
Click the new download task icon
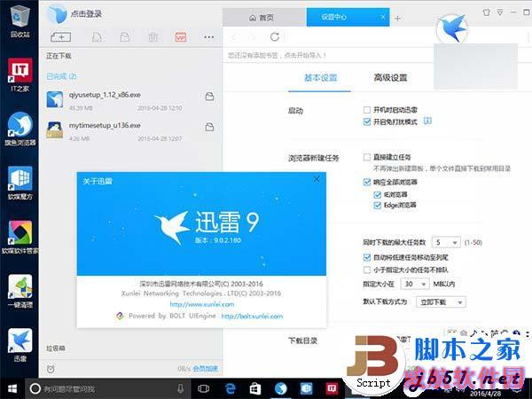[60, 37]
